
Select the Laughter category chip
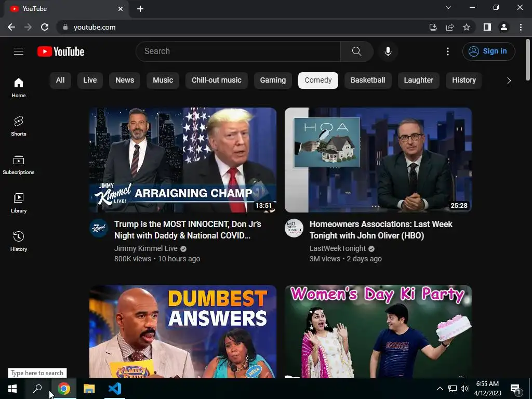(418, 81)
